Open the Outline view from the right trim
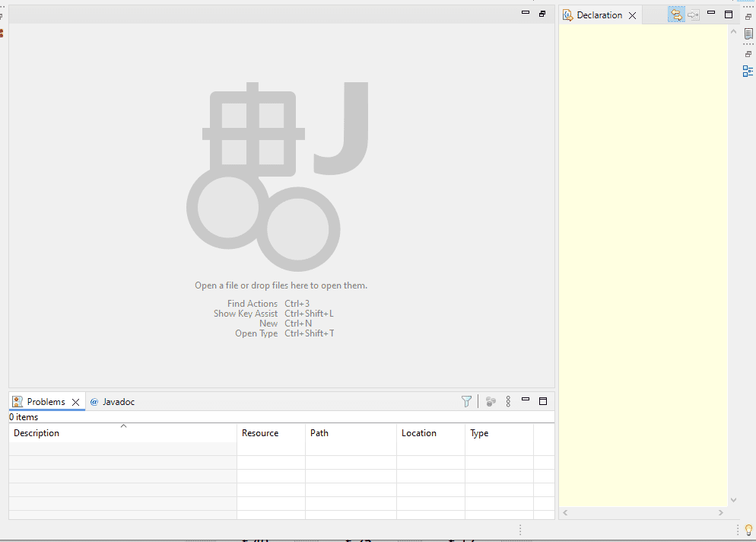This screenshot has height=542, width=756. pos(748,72)
